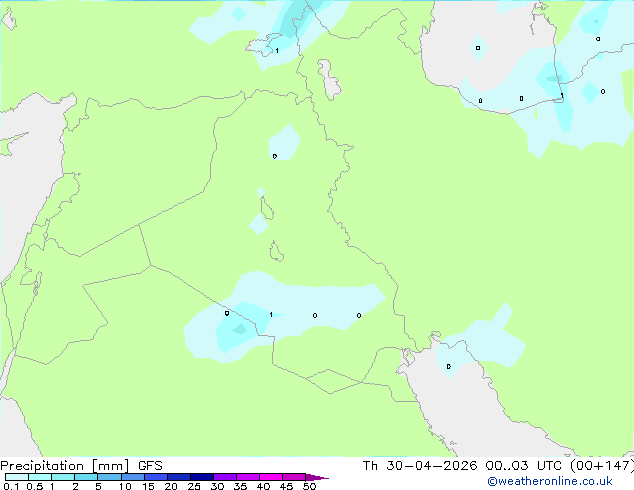Select the 5–10 mm legend color box
634x490 pixels.
click(x=109, y=477)
